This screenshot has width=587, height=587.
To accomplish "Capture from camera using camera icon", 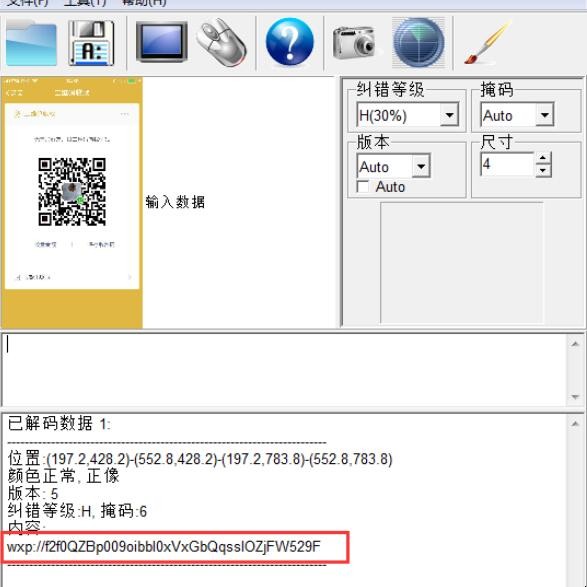I will (354, 42).
